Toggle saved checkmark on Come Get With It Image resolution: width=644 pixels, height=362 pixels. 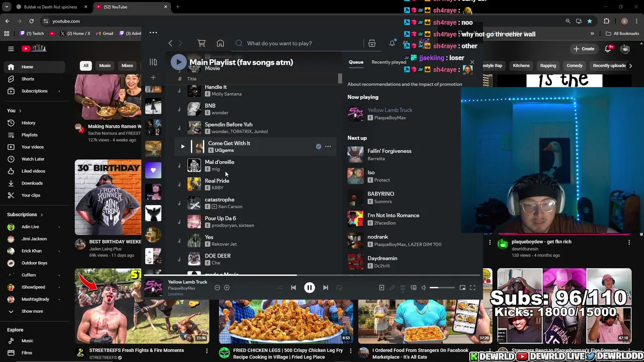318,146
